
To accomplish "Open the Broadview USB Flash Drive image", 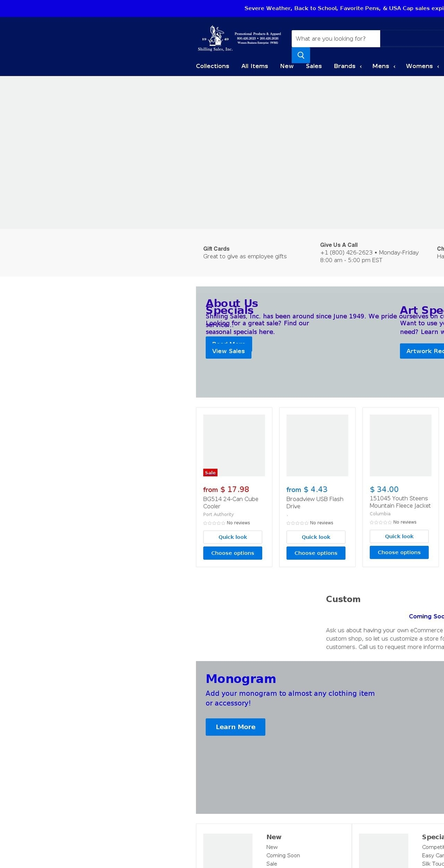I will (317, 445).
